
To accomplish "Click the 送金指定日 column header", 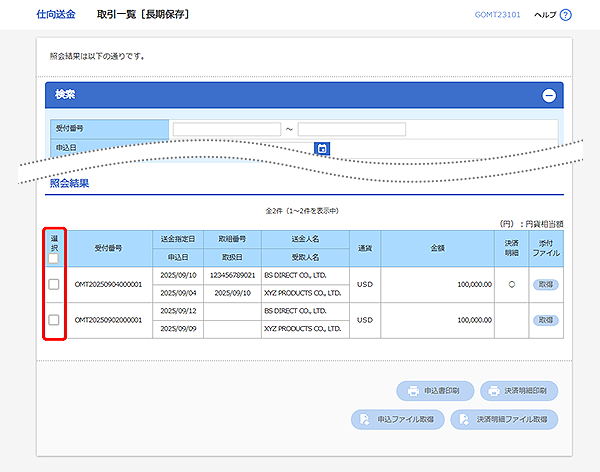I will point(178,239).
